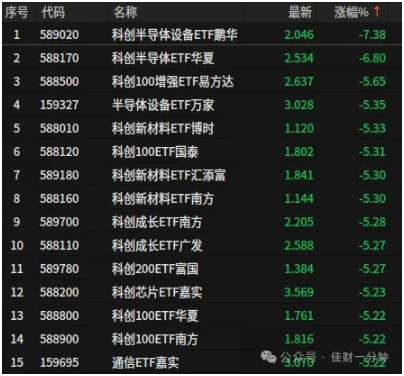404x376 pixels.
Task: Click code 588900
Action: pyautogui.click(x=59, y=339)
